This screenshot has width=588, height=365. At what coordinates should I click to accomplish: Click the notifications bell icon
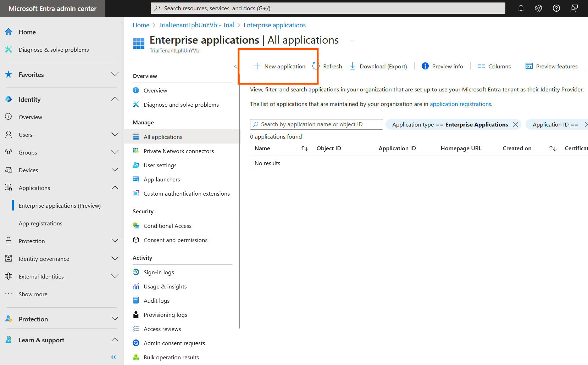(521, 8)
